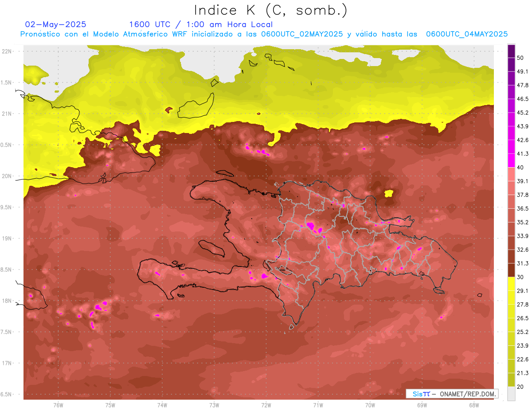Click the "75W" longitude label

click(110, 405)
